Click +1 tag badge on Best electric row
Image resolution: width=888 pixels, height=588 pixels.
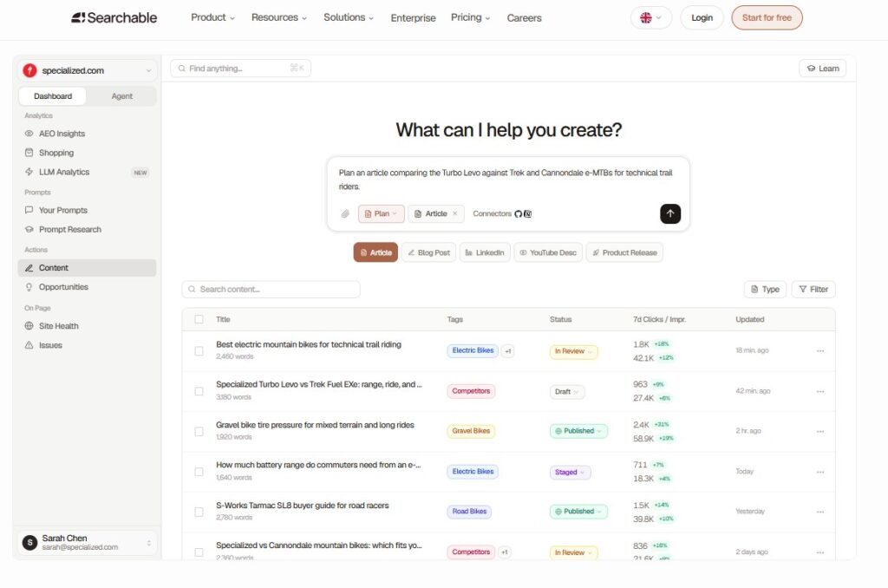tap(508, 351)
